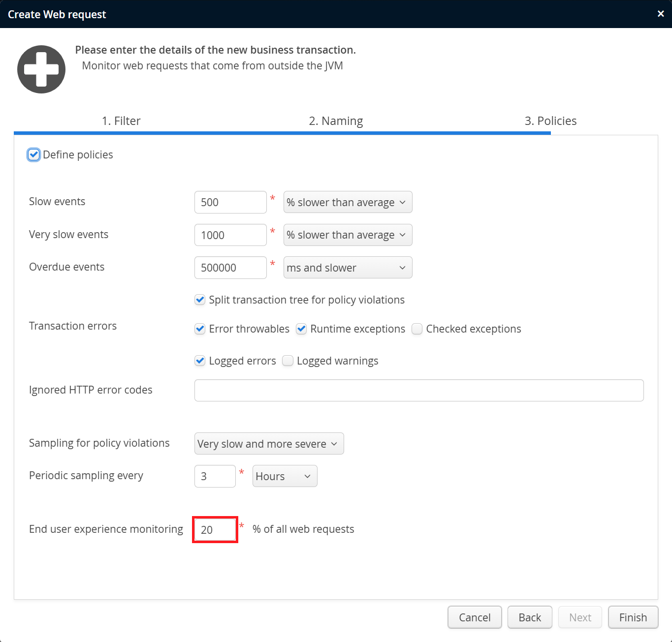Focus the Ignored HTTP error codes field
The image size is (672, 642).
[x=418, y=391]
